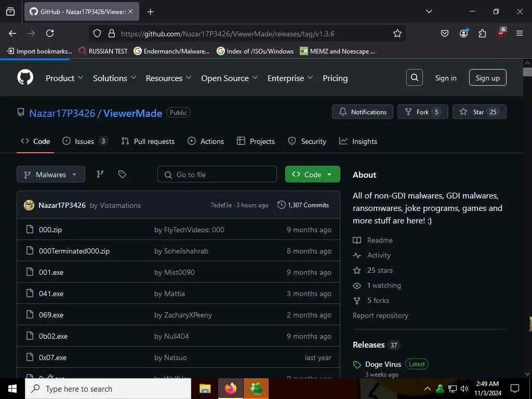This screenshot has width=532, height=399.
Task: Open the Doge Virus latest release
Action: coord(383,364)
